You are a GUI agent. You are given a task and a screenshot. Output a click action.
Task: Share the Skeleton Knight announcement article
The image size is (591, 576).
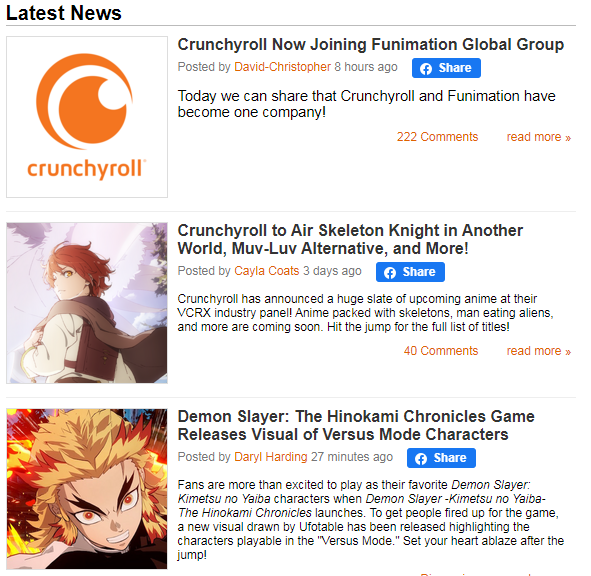click(x=410, y=272)
